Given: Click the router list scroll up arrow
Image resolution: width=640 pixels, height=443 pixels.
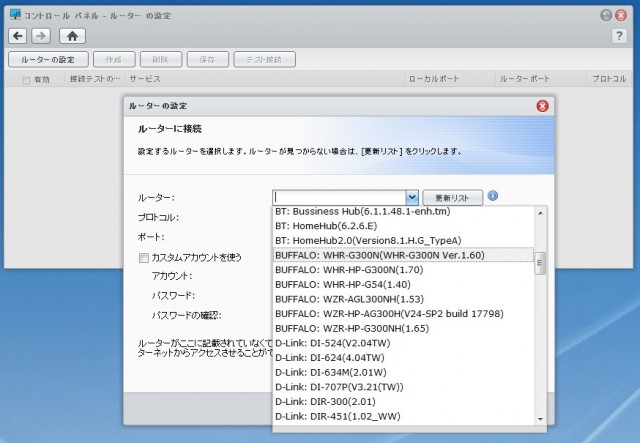Looking at the screenshot, I should [x=540, y=213].
